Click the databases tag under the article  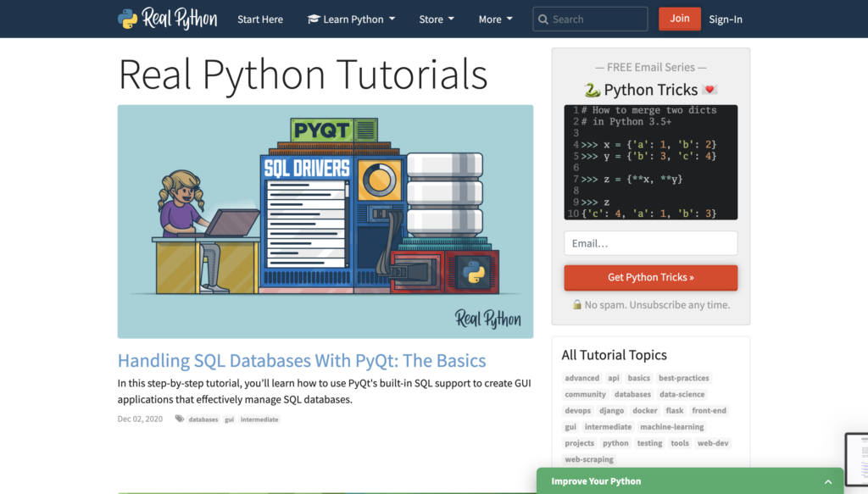click(x=203, y=419)
